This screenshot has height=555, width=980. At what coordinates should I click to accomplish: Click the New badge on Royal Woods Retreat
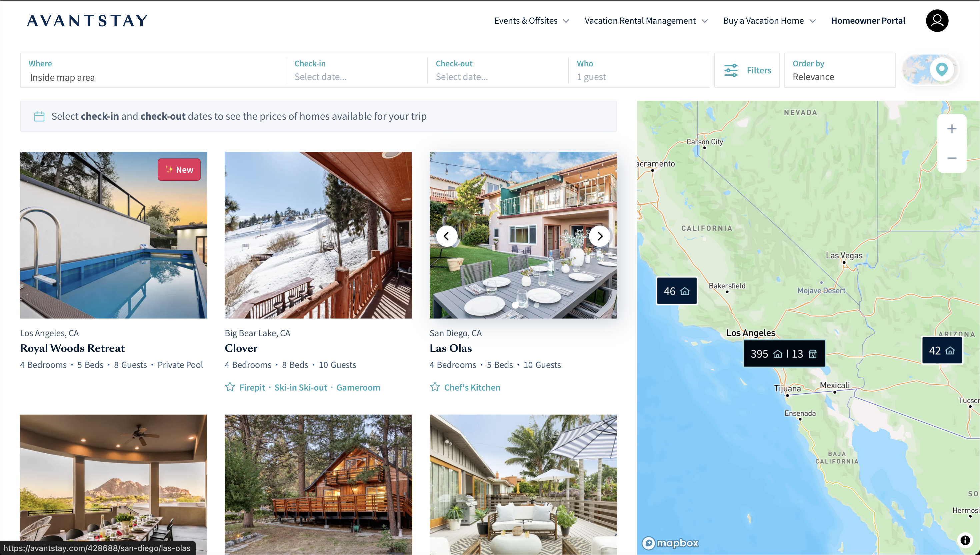pos(179,170)
